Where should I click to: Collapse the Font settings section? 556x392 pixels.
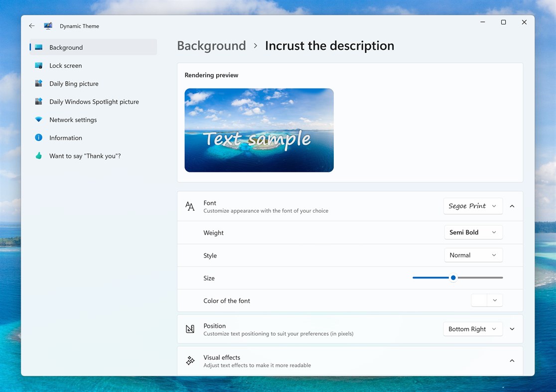[x=512, y=206]
